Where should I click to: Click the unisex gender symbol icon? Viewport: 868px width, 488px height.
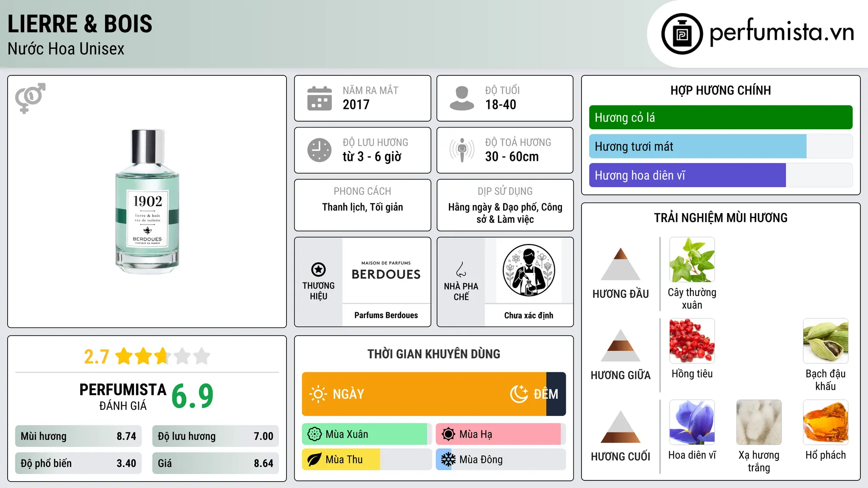click(x=30, y=98)
